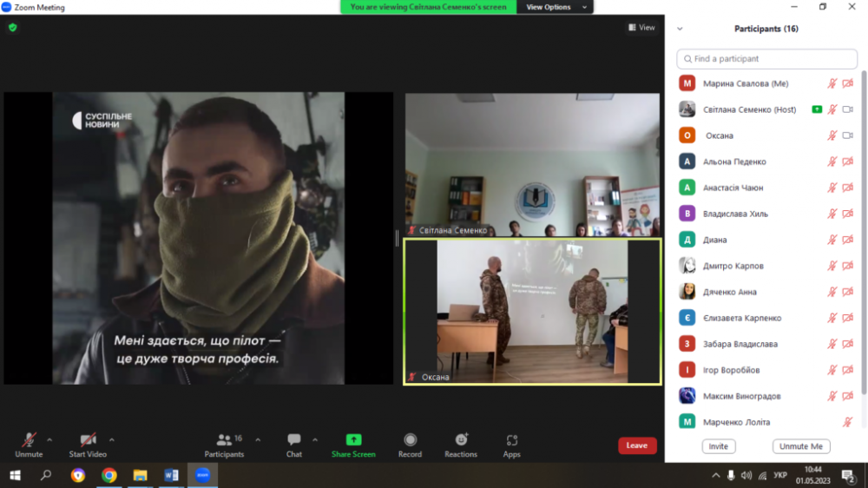Viewport: 868px width, 488px height.
Task: Toggle Start Video camera button
Action: pos(88,440)
